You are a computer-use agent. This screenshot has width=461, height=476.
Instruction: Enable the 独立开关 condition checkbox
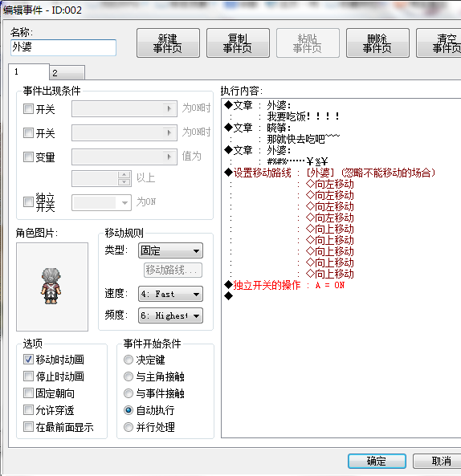click(28, 201)
